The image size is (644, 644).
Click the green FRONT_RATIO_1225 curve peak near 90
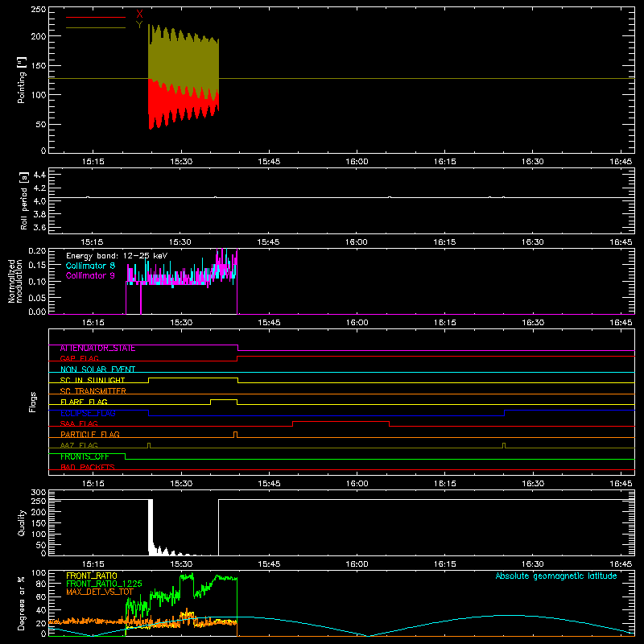(188, 576)
